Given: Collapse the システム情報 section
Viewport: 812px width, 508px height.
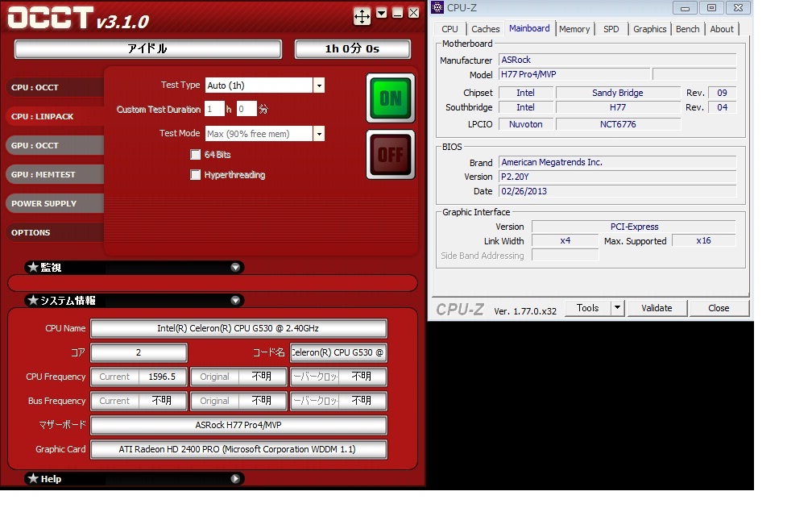Looking at the screenshot, I should click(235, 300).
